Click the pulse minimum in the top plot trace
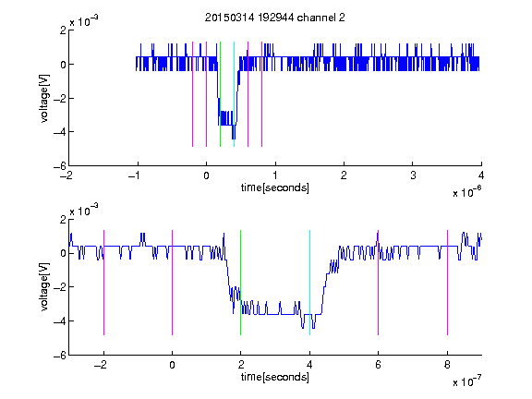Viewport: 532px width, 399px height. 234,138
